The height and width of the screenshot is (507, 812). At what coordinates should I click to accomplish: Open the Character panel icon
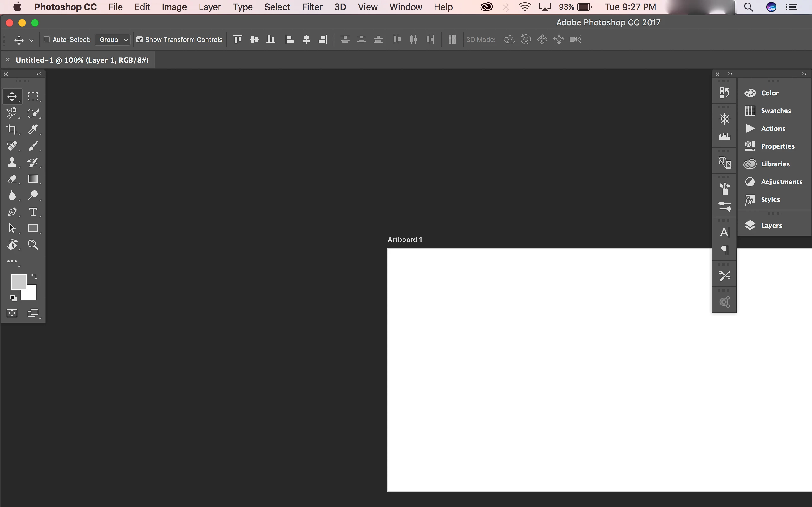pos(724,232)
